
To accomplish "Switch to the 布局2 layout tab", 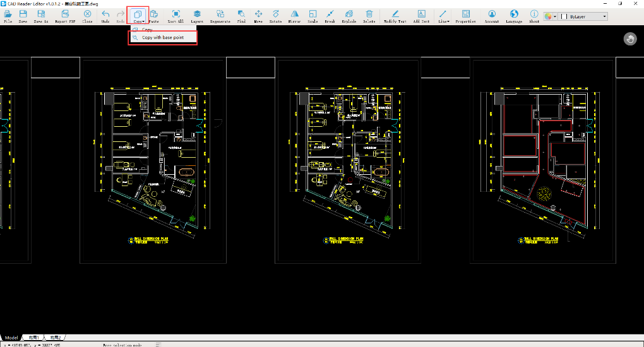I will click(57, 338).
